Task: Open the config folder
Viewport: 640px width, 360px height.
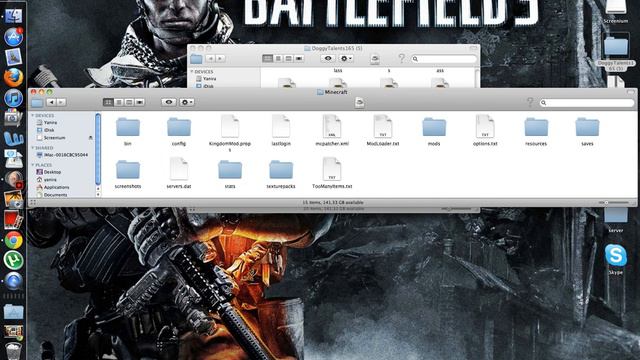Action: [179, 127]
